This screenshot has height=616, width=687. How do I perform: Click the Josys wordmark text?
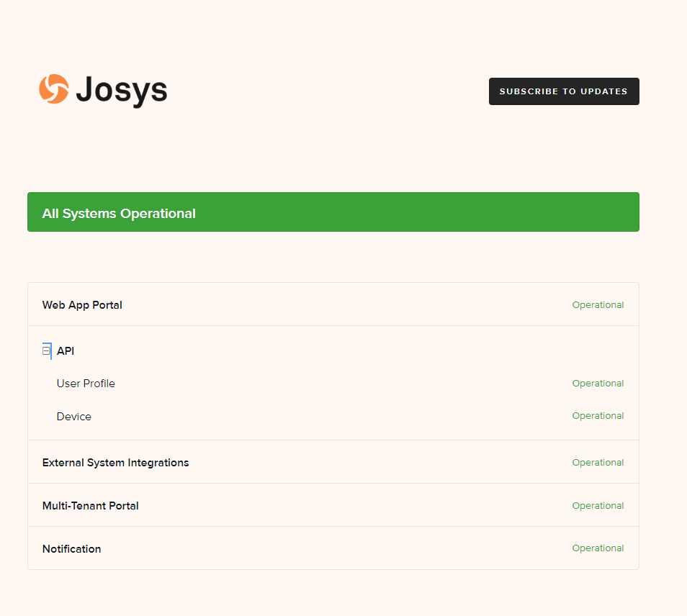tap(121, 91)
